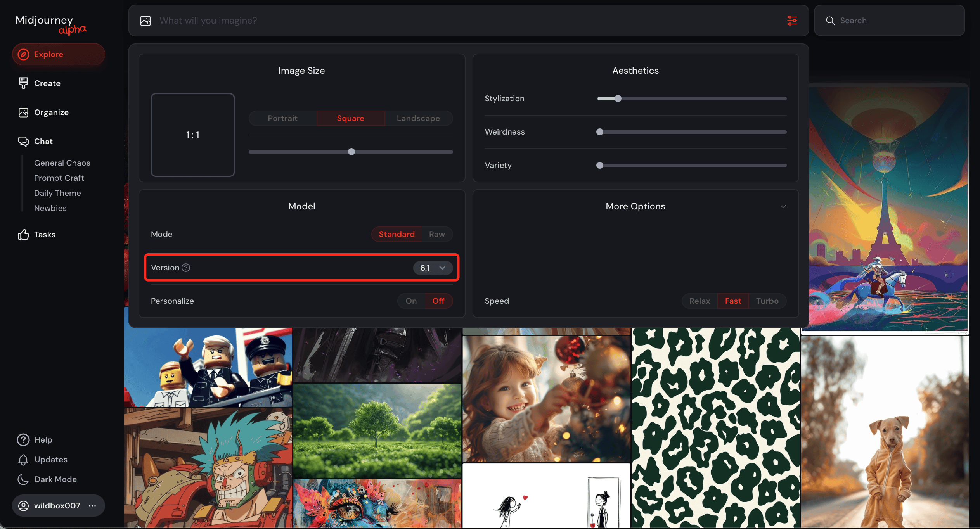The height and width of the screenshot is (529, 980).
Task: Click the Create paintbrush icon
Action: pyautogui.click(x=23, y=83)
